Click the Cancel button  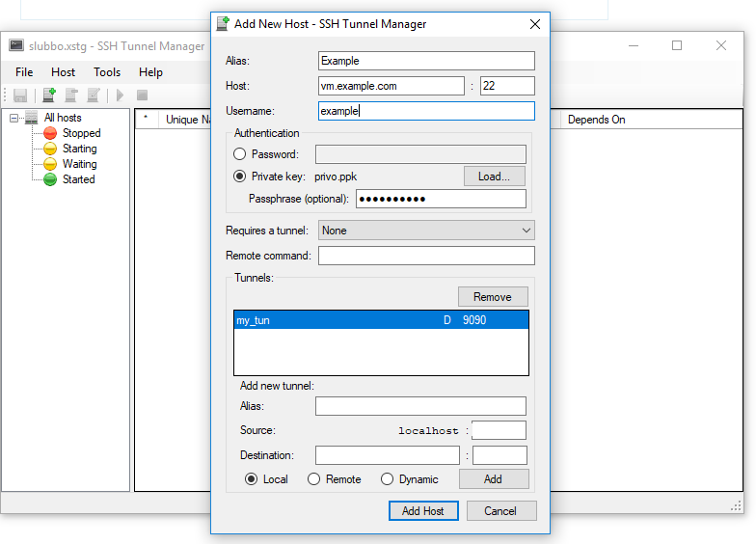pos(501,511)
